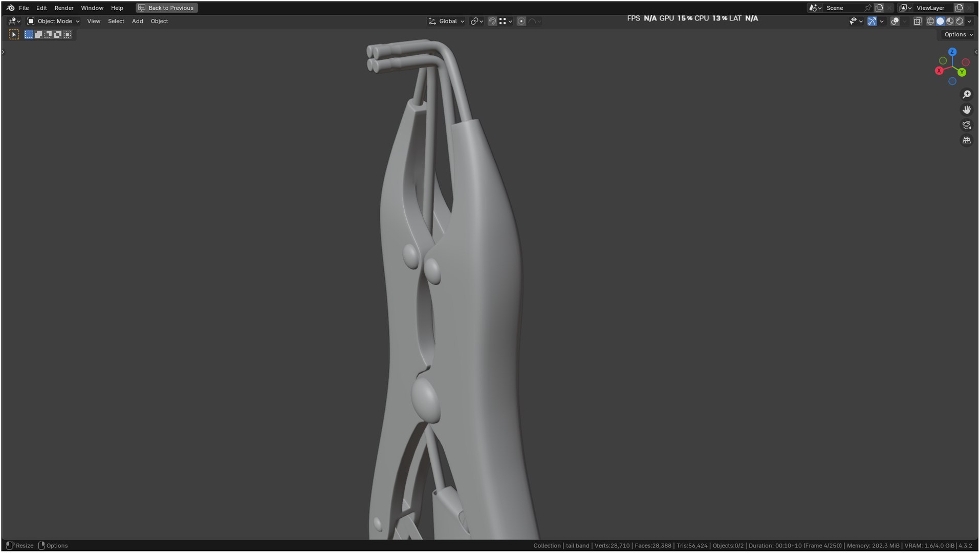Choose Subtract selection mode icon
Image resolution: width=980 pixels, height=553 pixels.
[48, 34]
